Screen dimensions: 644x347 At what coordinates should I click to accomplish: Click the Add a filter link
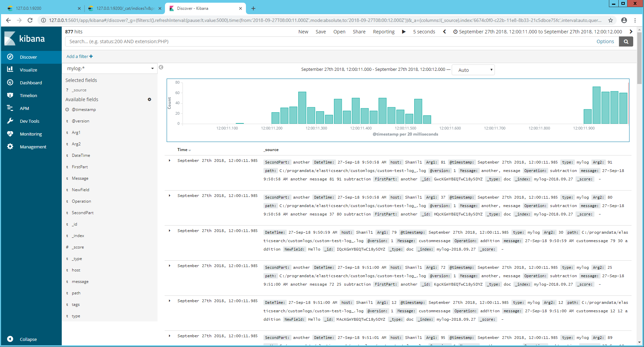[79, 56]
